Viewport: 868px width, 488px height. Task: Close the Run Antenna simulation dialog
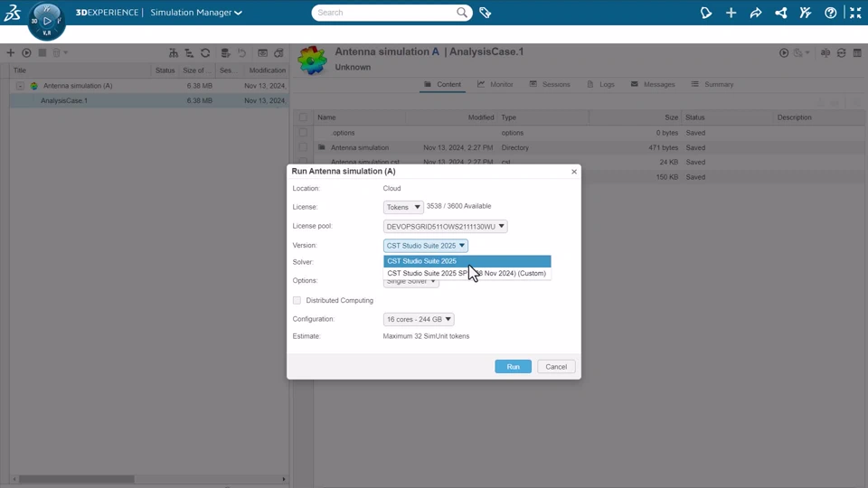click(x=574, y=172)
